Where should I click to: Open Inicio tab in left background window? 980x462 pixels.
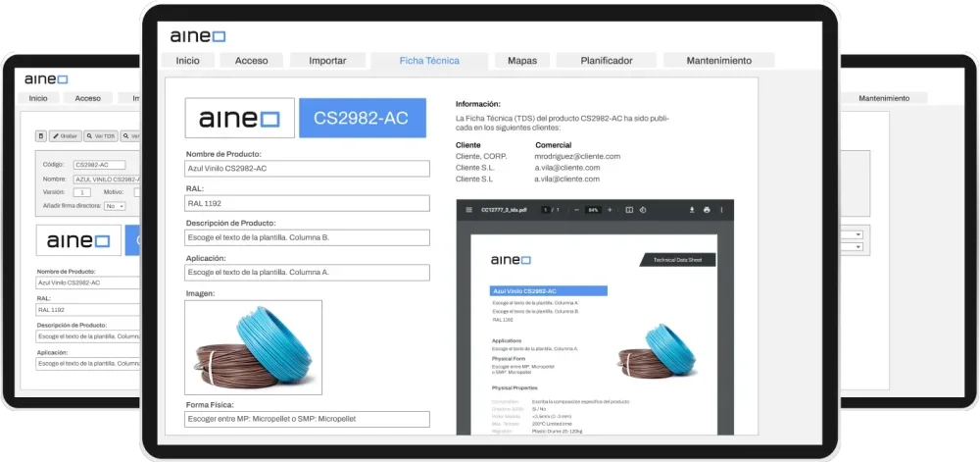click(x=38, y=98)
